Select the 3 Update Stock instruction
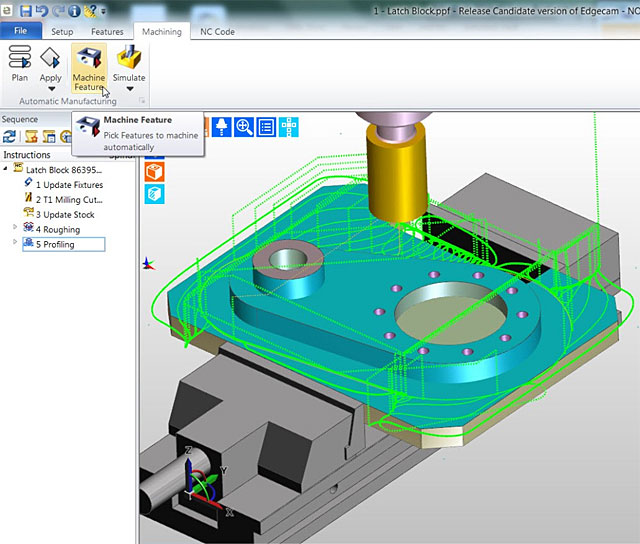This screenshot has width=640, height=544. 65,215
